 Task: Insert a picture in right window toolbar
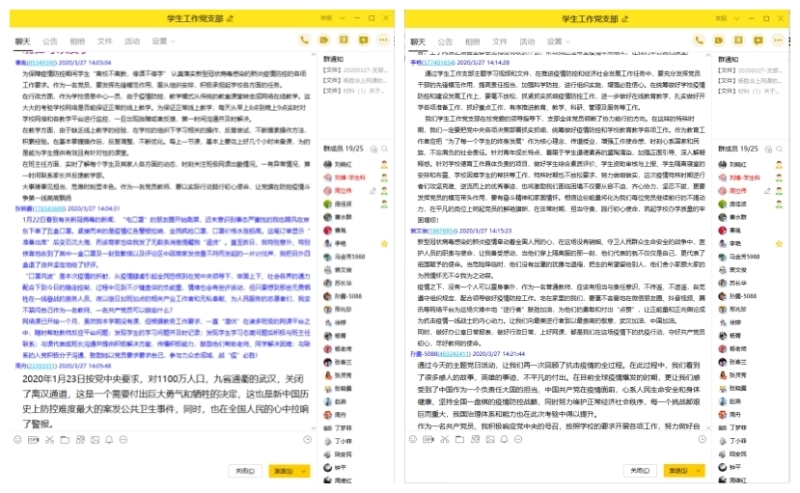tap(490, 439)
